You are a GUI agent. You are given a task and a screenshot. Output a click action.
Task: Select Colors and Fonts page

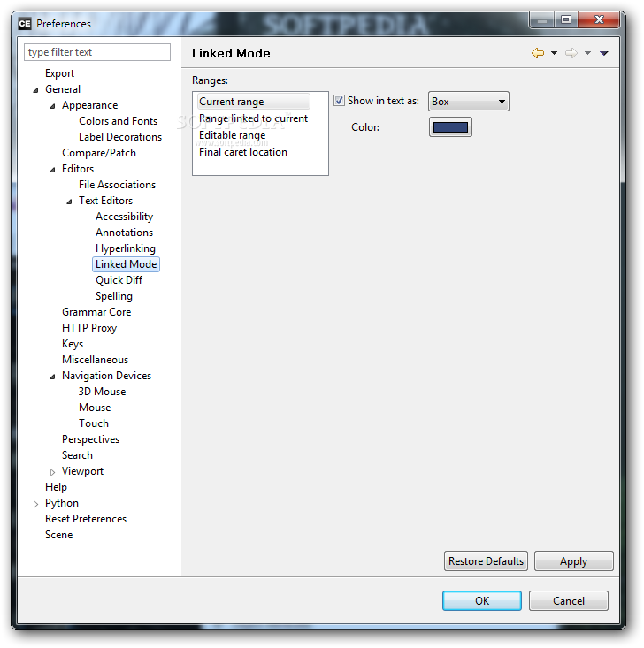pos(118,121)
